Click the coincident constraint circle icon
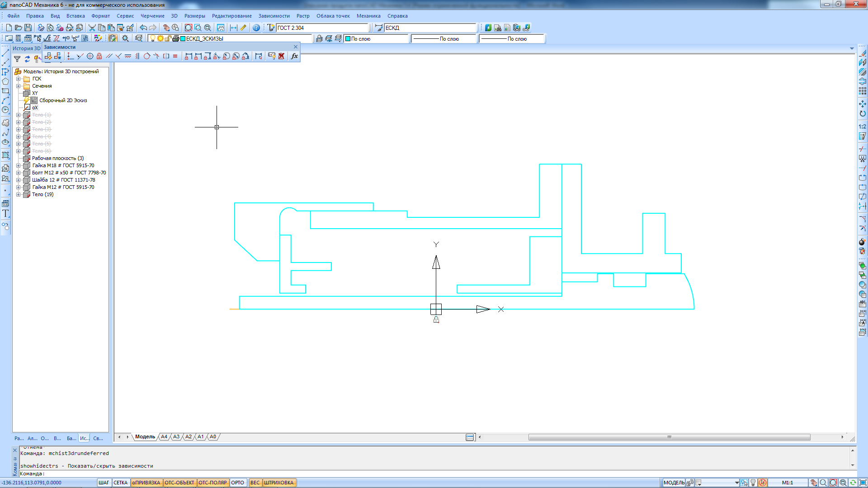The height and width of the screenshot is (488, 868). click(90, 56)
